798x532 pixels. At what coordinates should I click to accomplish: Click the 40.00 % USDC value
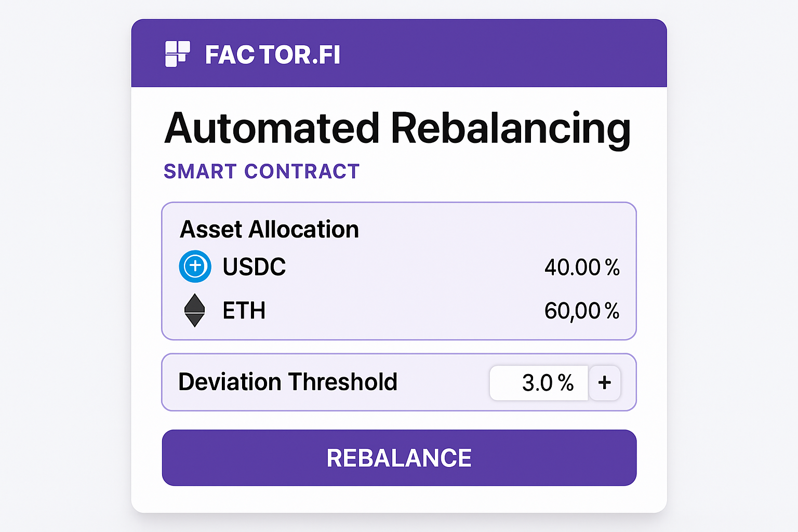(581, 267)
